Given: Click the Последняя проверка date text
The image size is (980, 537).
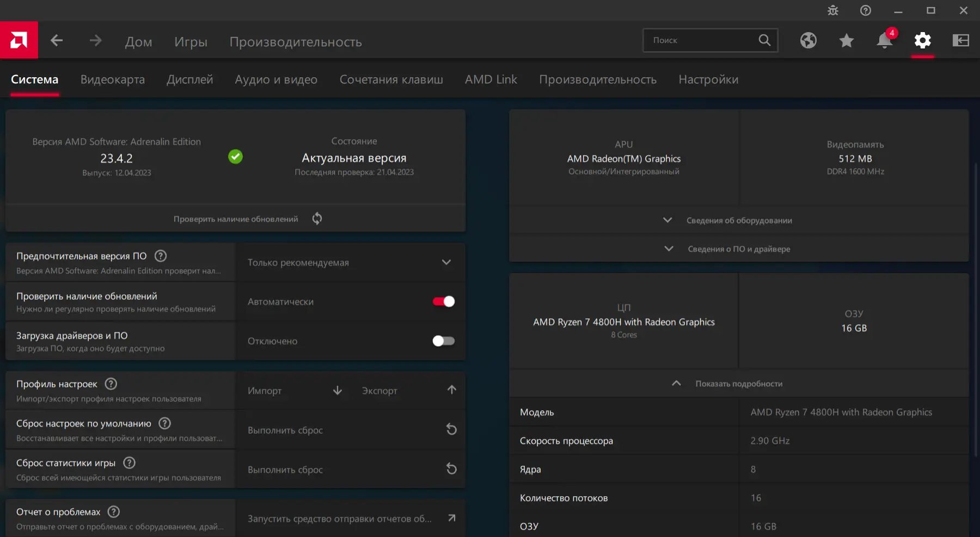Looking at the screenshot, I should click(x=354, y=172).
